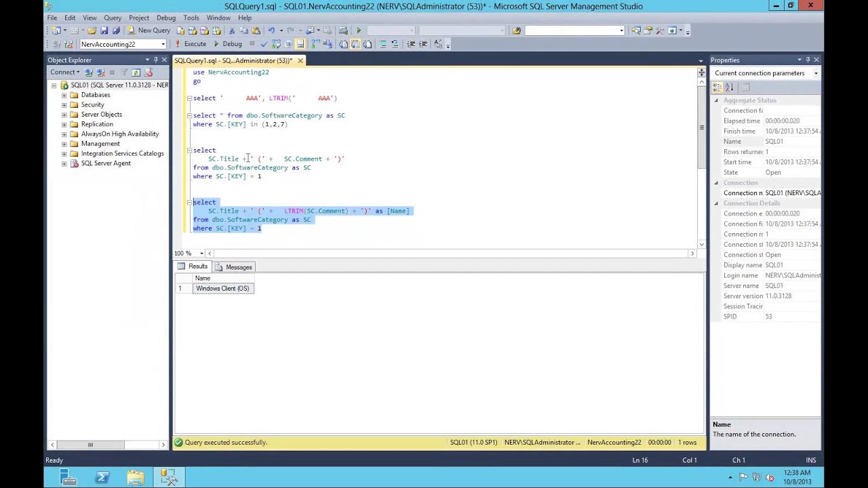Open the NervAccounting22 database dropdown
The height and width of the screenshot is (488, 868).
click(163, 44)
